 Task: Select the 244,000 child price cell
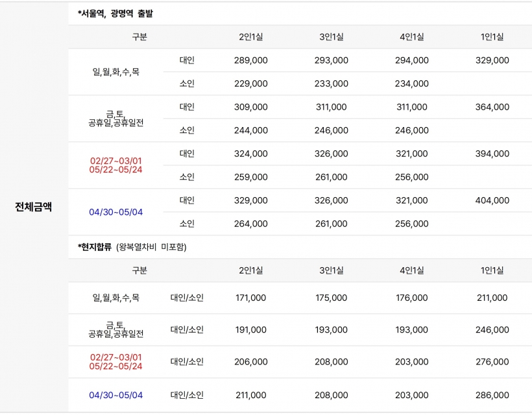[250, 130]
